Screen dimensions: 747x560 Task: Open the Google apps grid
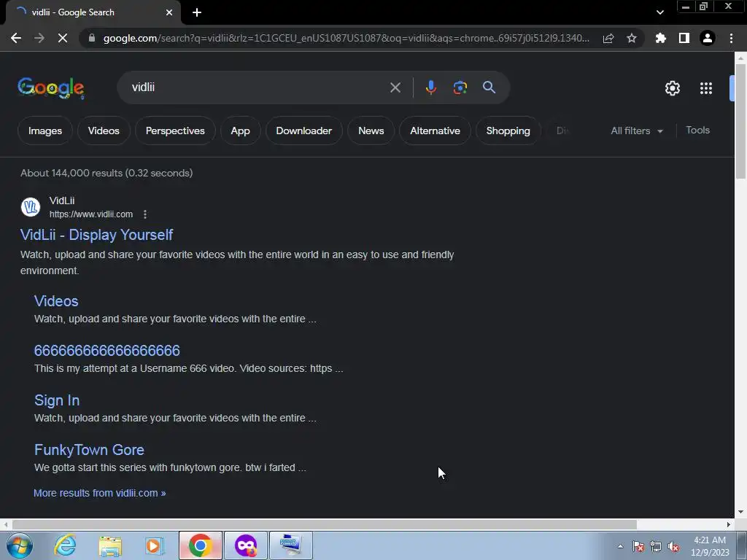coord(706,88)
